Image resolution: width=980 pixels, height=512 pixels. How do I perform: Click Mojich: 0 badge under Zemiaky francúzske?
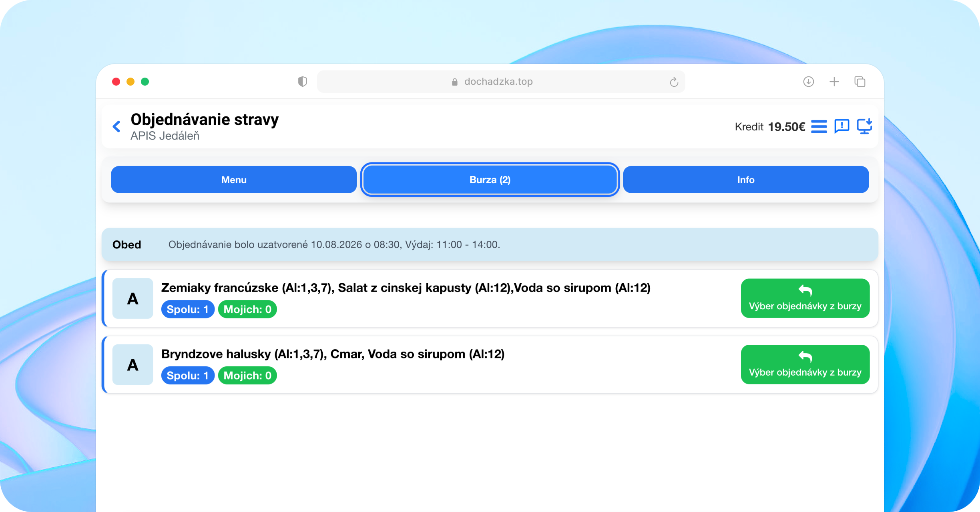[247, 309]
